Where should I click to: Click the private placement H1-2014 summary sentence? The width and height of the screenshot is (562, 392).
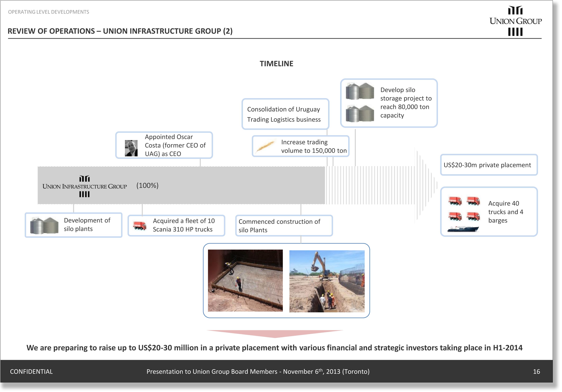point(274,348)
